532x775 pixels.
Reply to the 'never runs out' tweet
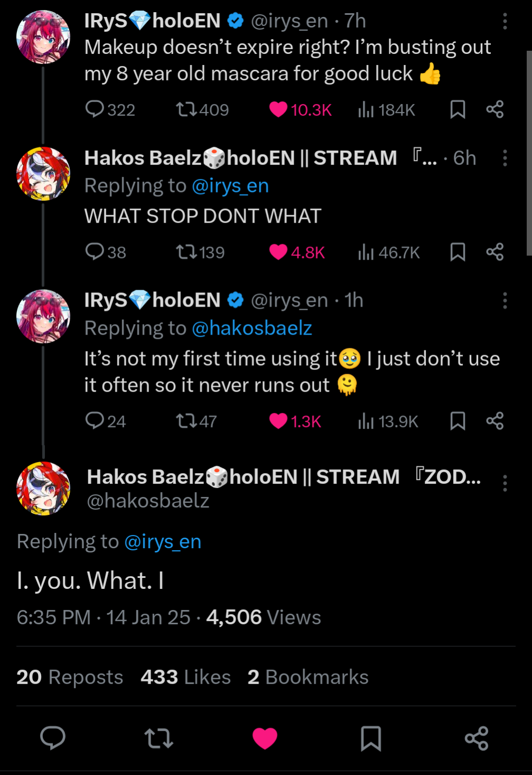pos(95,421)
